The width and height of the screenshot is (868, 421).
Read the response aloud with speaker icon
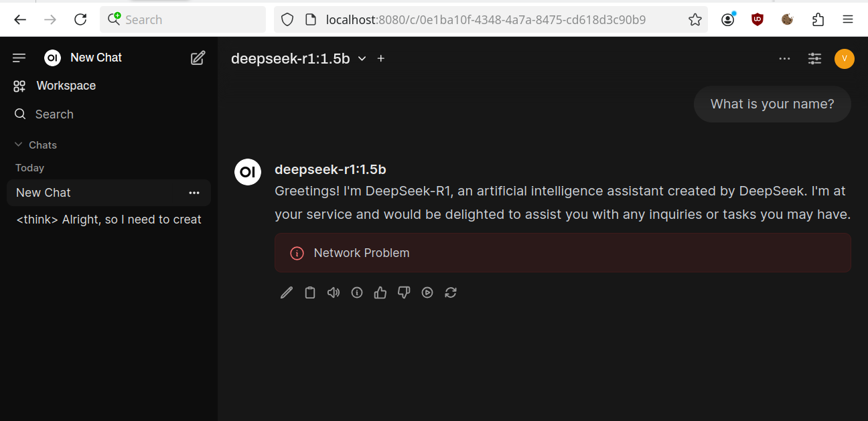tap(334, 292)
